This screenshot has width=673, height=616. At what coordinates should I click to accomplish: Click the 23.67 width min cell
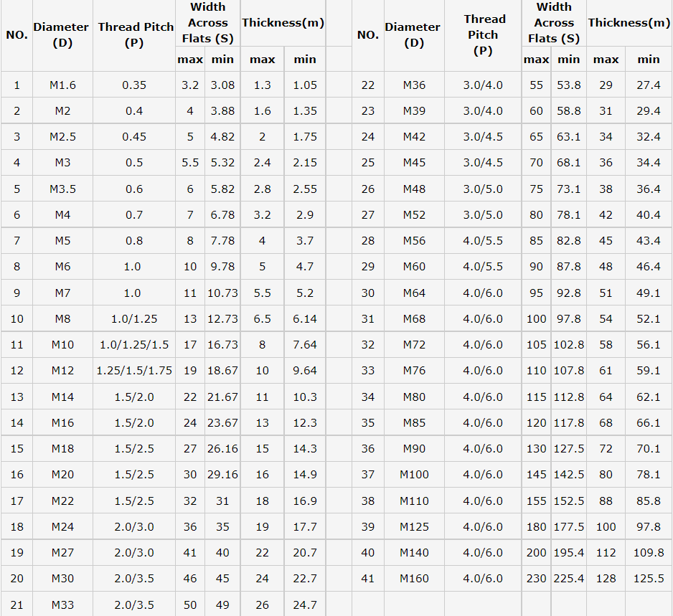click(222, 423)
